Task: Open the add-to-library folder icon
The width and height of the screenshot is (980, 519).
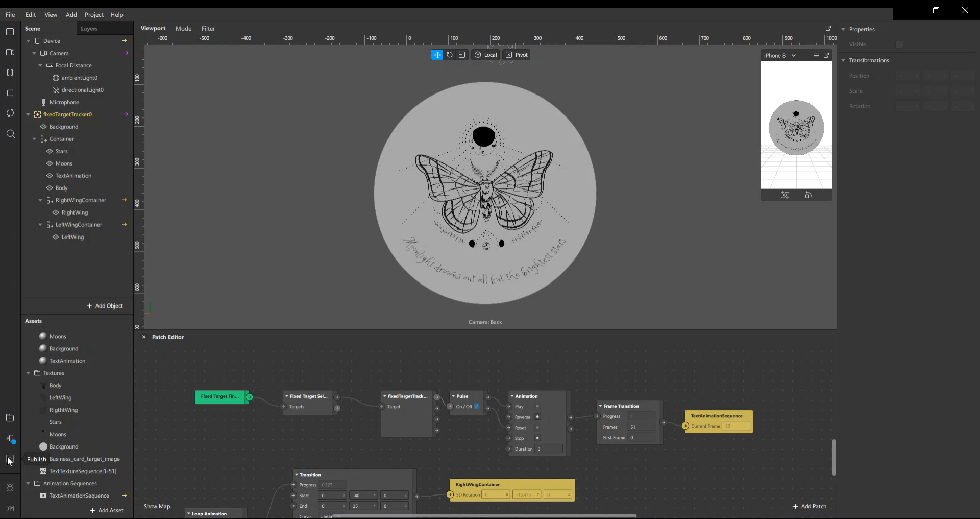Action: (x=10, y=418)
